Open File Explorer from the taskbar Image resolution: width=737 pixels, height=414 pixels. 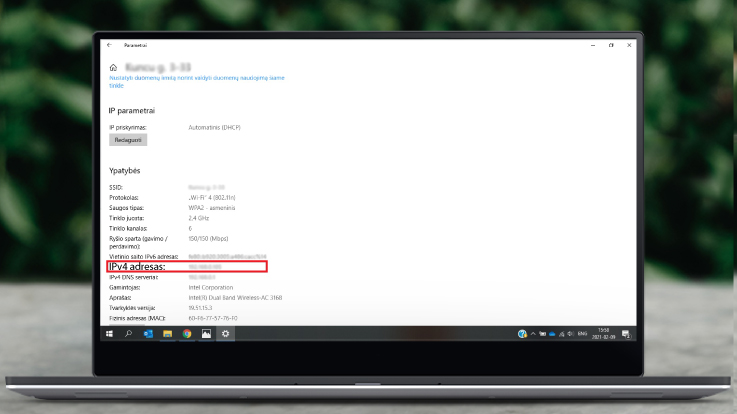[168, 333]
